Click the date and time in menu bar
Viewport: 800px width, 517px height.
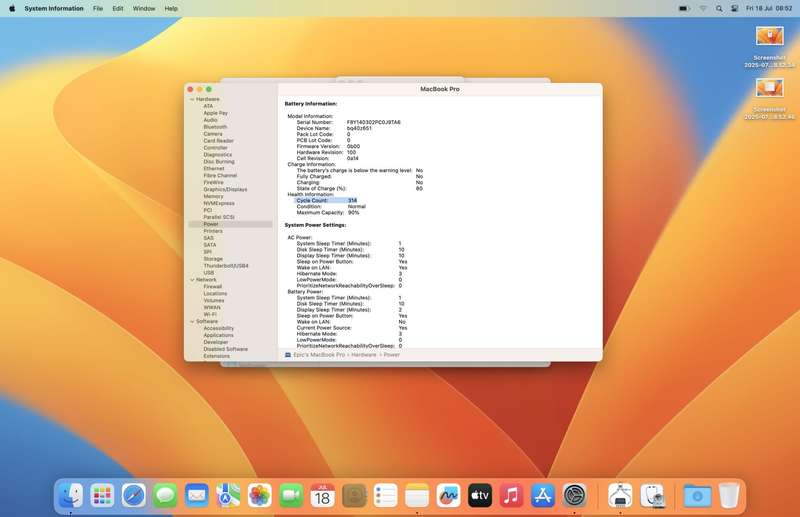769,8
